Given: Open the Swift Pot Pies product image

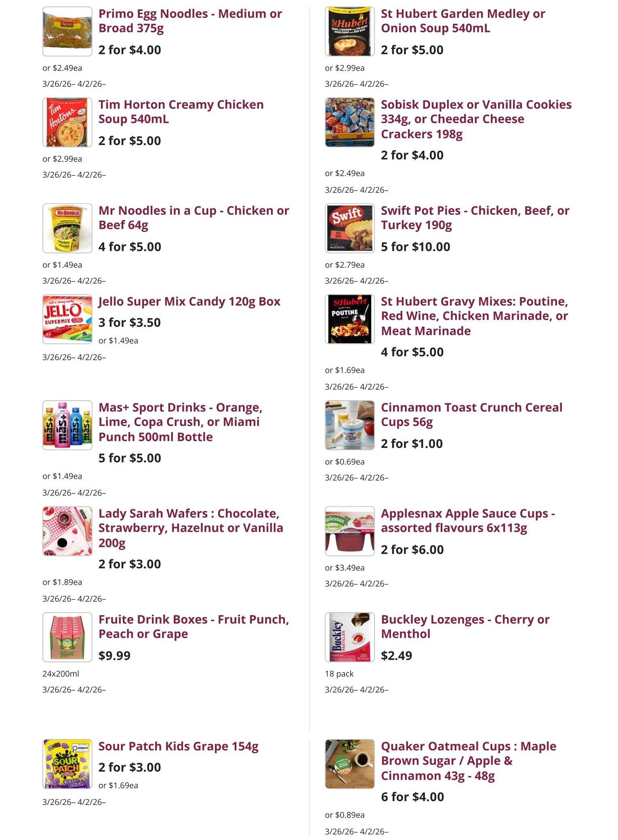Looking at the screenshot, I should click(x=349, y=228).
